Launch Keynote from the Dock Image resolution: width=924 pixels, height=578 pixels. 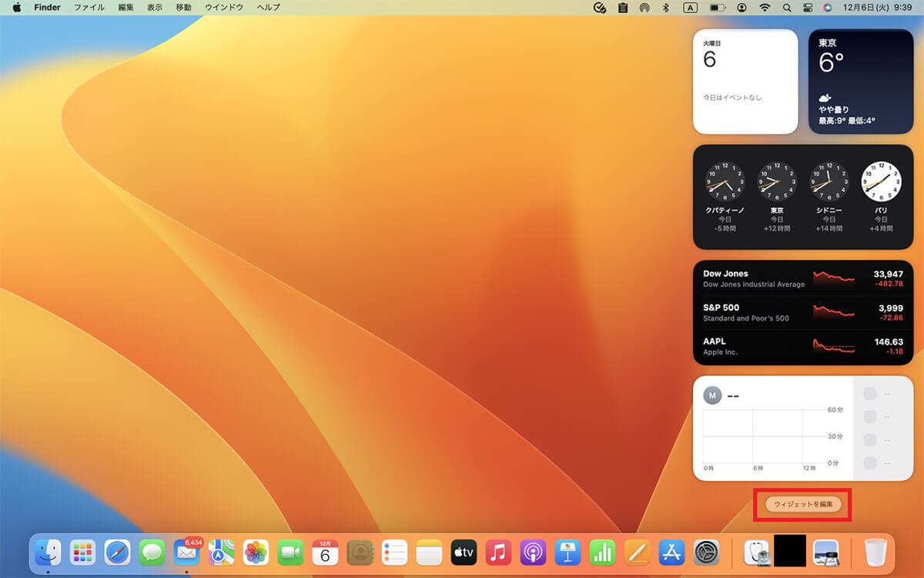tap(567, 552)
